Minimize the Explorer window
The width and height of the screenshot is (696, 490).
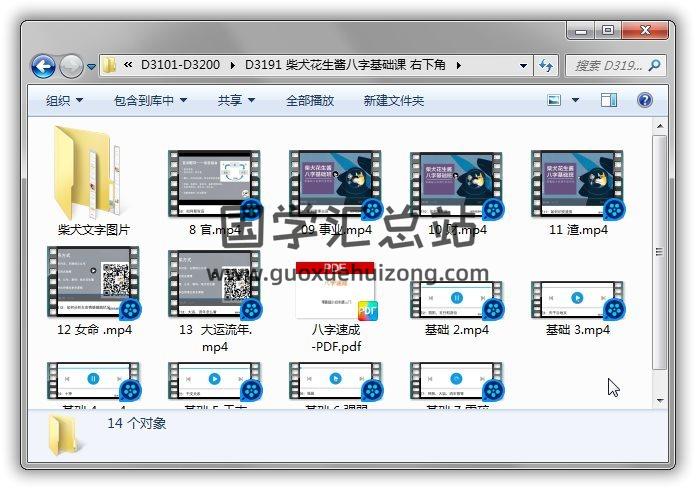coord(581,31)
